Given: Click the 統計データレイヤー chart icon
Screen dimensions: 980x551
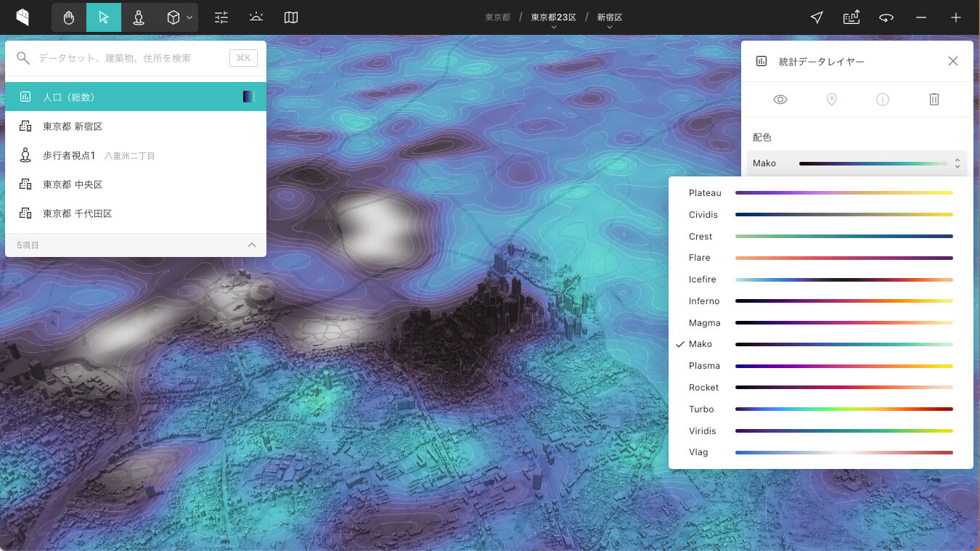Looking at the screenshot, I should pyautogui.click(x=761, y=62).
